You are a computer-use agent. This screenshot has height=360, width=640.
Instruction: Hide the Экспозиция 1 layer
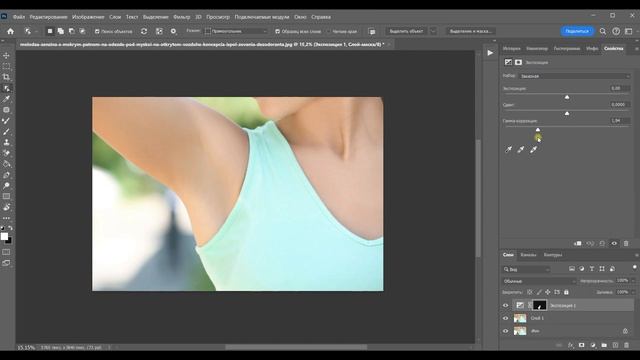pyautogui.click(x=505, y=305)
